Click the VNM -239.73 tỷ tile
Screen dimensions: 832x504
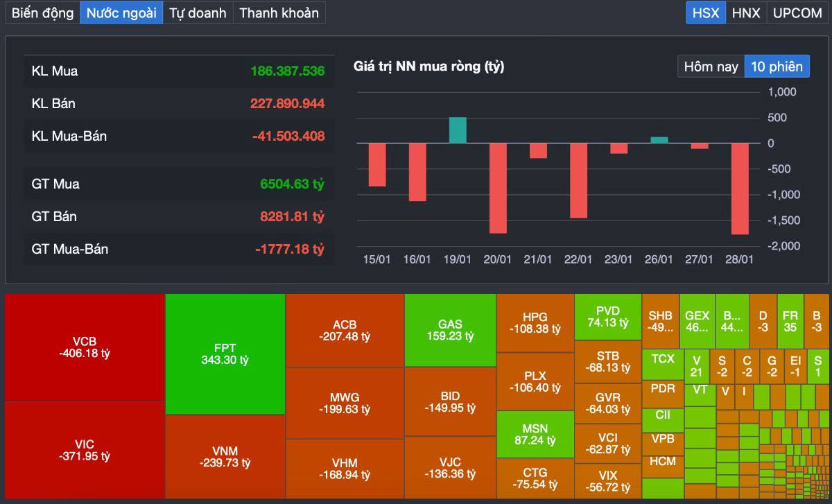coord(225,456)
